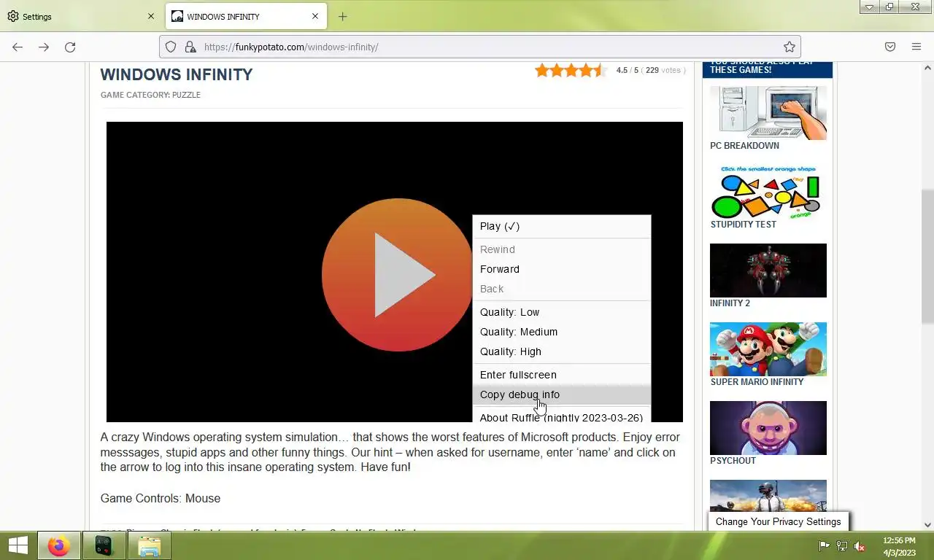
Task: Select Copy debug info
Action: (562, 394)
